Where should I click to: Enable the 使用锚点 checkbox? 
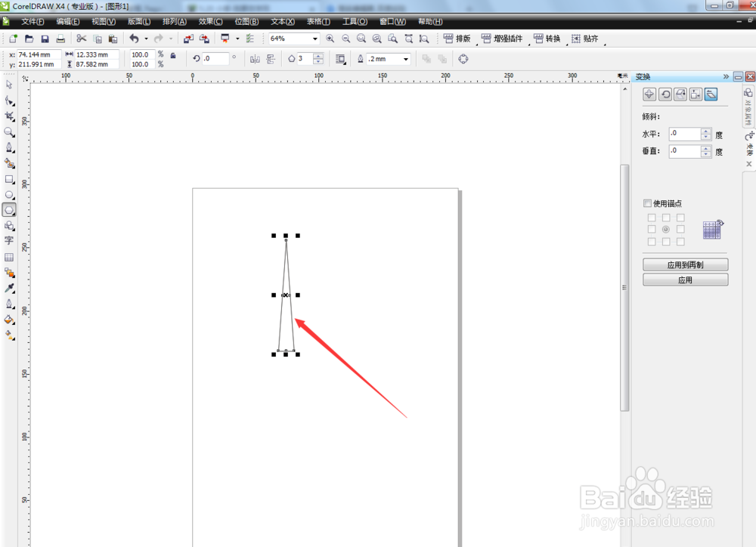click(x=648, y=203)
